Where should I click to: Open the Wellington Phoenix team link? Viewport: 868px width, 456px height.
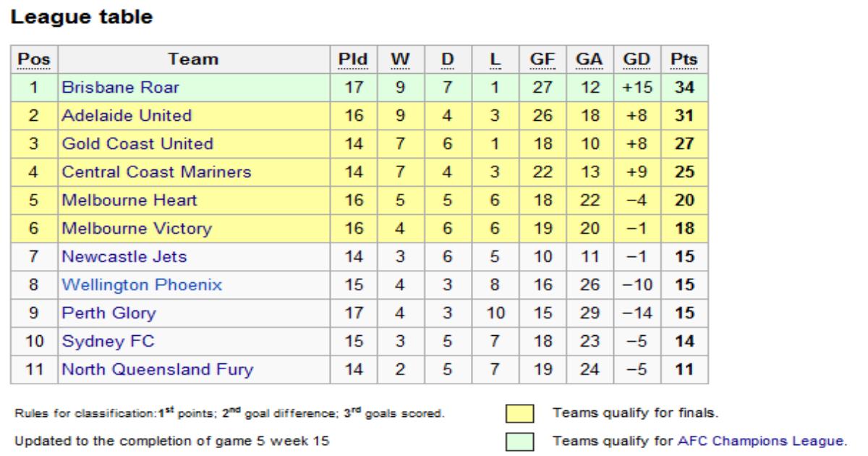(x=142, y=285)
